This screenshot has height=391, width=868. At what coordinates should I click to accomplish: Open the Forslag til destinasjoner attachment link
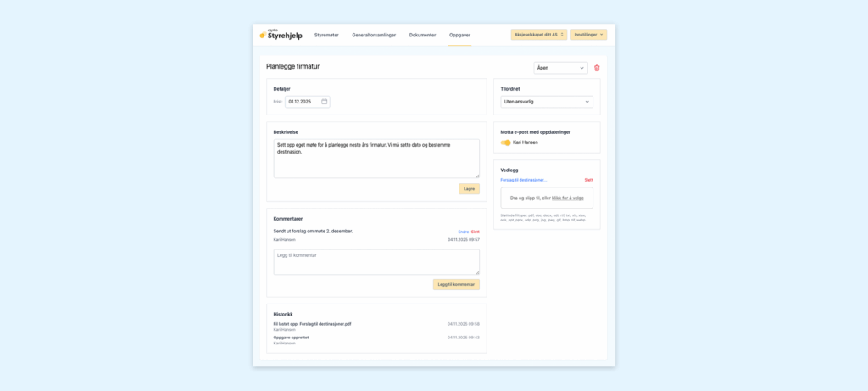pos(524,180)
